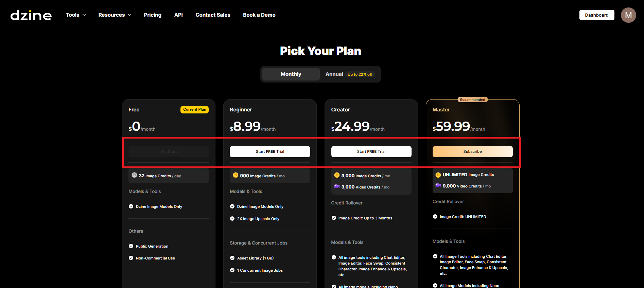Subscribe to the Master plan
The height and width of the screenshot is (288, 644).
coord(472,151)
